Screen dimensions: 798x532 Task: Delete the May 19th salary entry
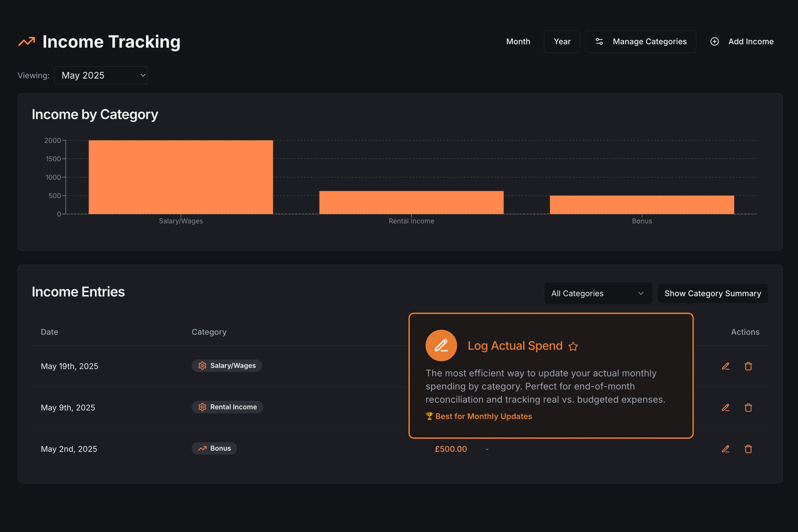pyautogui.click(x=748, y=366)
